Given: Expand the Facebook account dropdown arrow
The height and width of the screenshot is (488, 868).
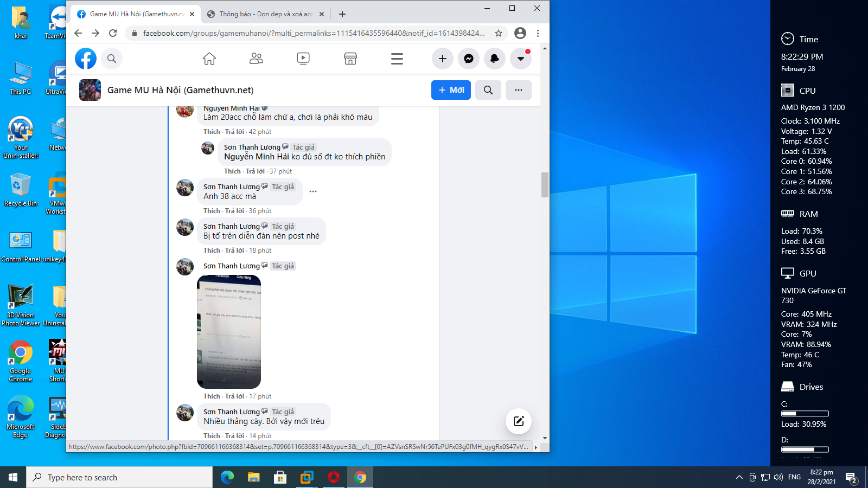Looking at the screenshot, I should pos(521,59).
